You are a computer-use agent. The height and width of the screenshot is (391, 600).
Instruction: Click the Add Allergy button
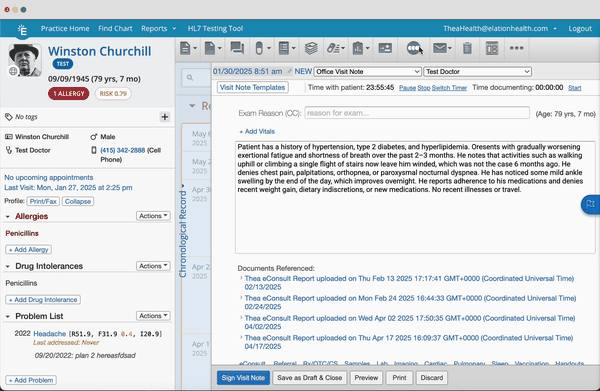click(28, 249)
